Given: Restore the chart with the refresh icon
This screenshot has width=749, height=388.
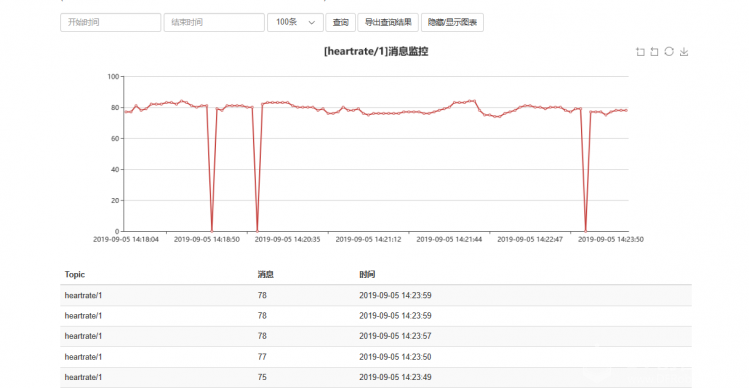Looking at the screenshot, I should pyautogui.click(x=669, y=52).
